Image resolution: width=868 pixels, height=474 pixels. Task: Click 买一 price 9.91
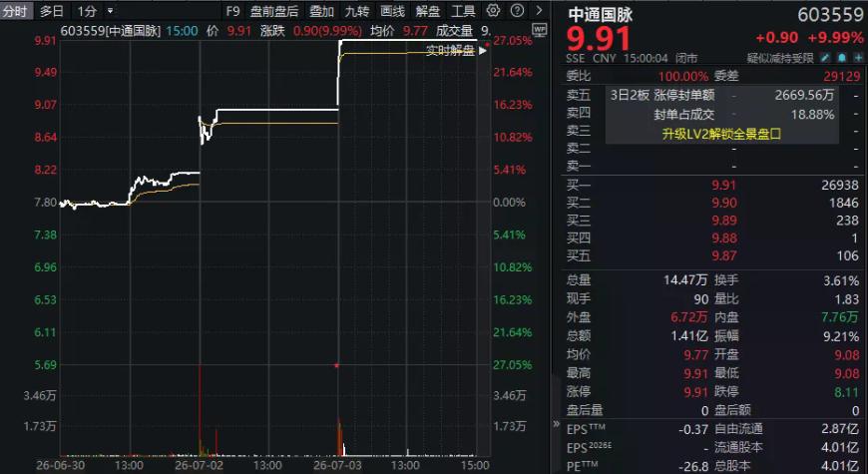pos(724,185)
